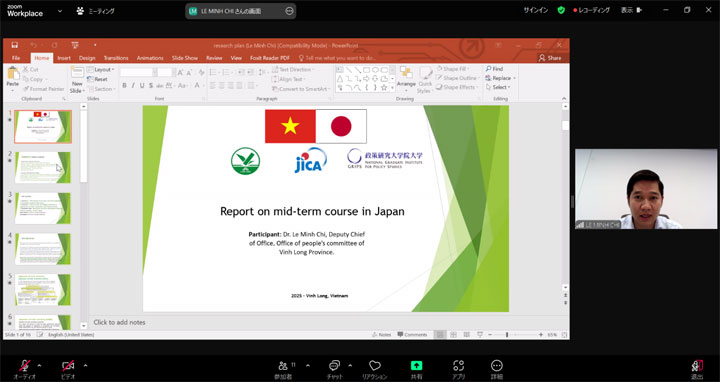Toggle Bold formatting
The height and width of the screenshot is (382, 720).
pyautogui.click(x=124, y=85)
